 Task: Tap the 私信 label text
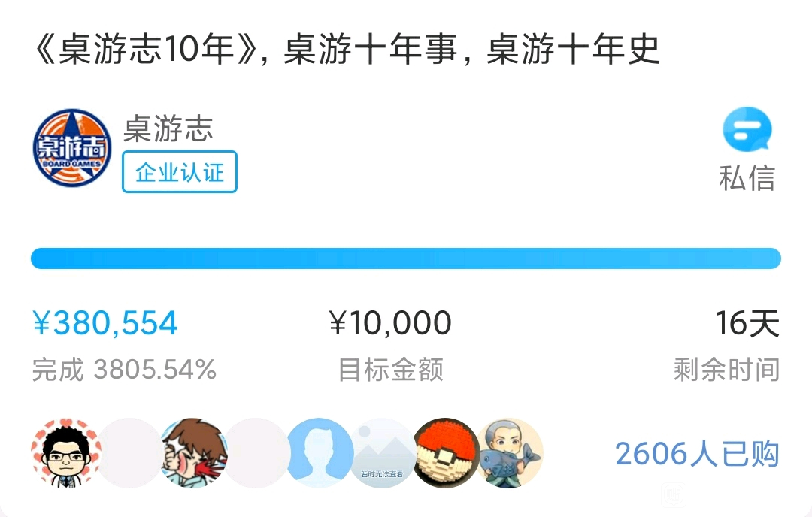(747, 179)
